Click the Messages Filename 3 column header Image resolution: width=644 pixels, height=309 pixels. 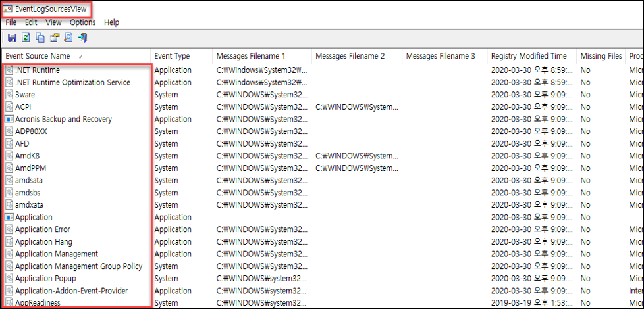[444, 56]
